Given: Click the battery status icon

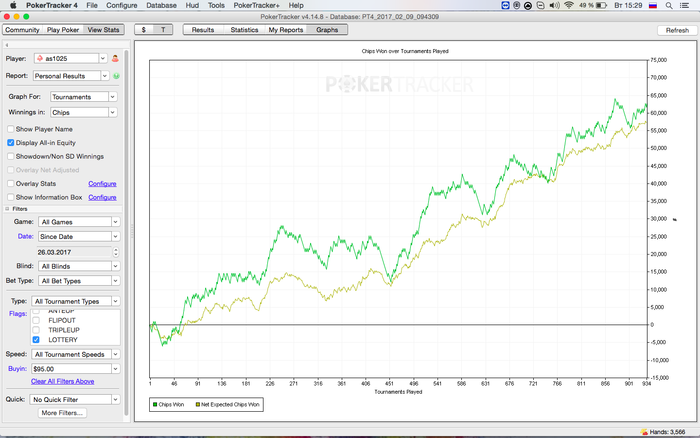Looking at the screenshot, I should [x=602, y=5].
